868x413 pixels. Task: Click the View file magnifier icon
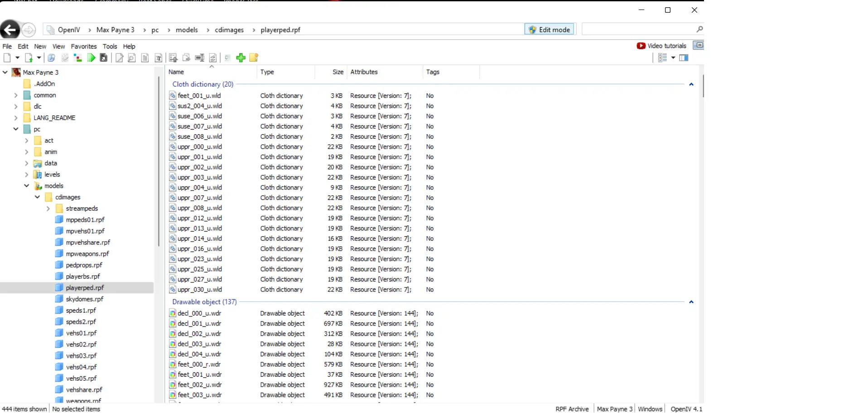(132, 58)
